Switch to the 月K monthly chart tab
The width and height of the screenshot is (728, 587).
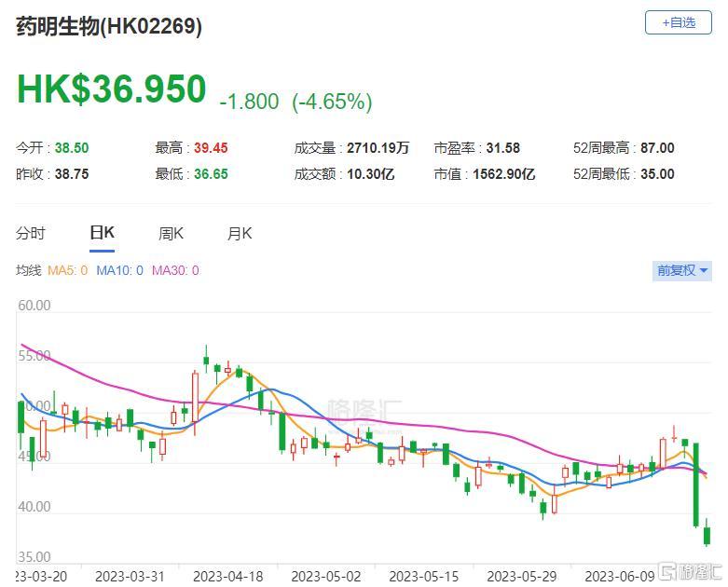click(240, 233)
